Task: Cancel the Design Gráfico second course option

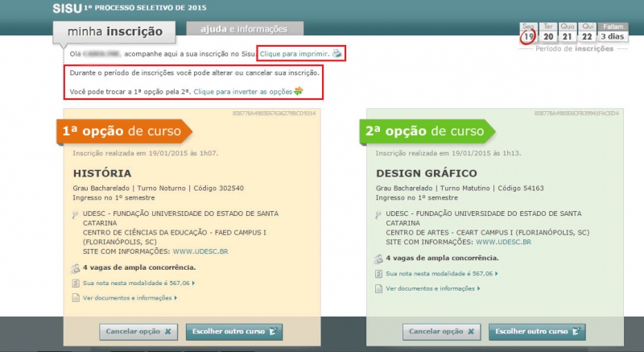Action: point(440,331)
